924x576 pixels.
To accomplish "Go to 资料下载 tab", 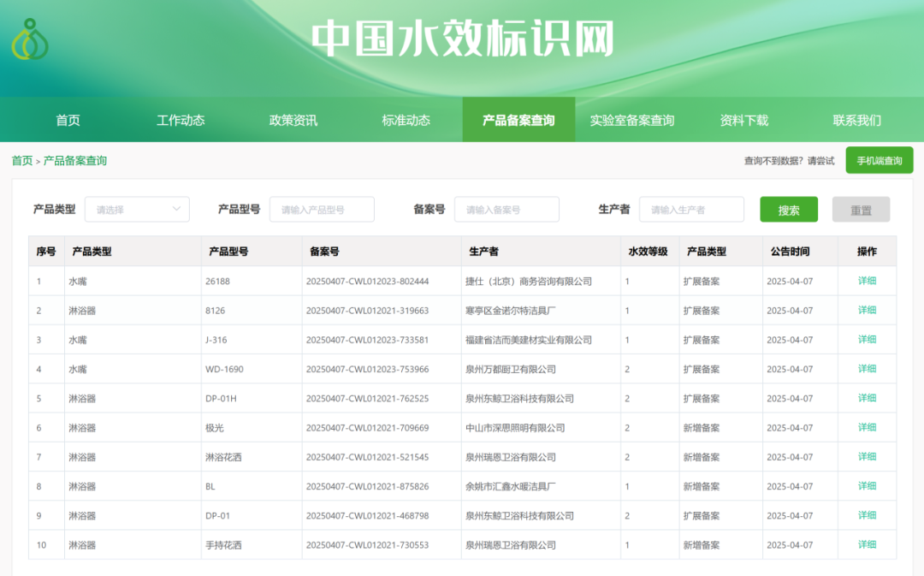I will coord(743,121).
